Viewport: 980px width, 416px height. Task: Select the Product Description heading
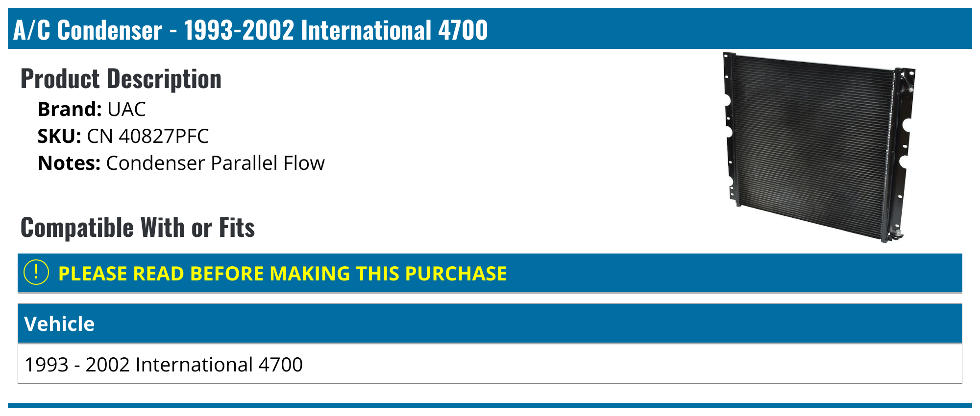(121, 79)
